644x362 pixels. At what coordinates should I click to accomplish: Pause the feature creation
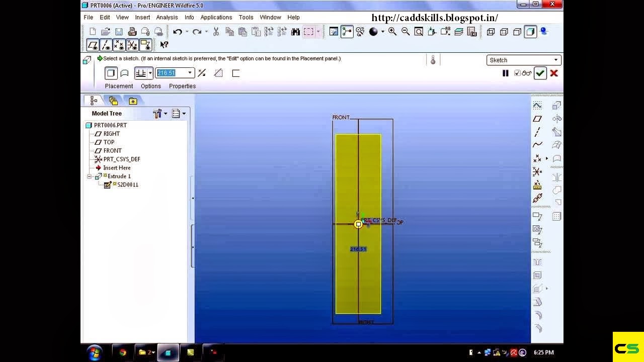pyautogui.click(x=505, y=73)
